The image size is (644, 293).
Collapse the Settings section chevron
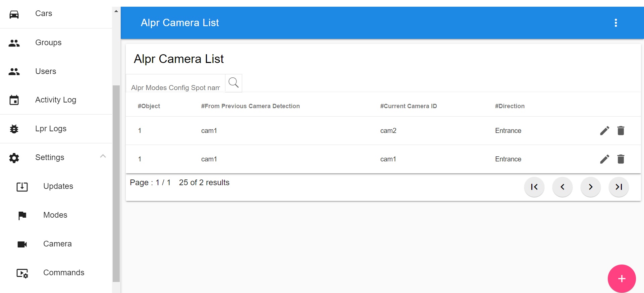tap(103, 156)
